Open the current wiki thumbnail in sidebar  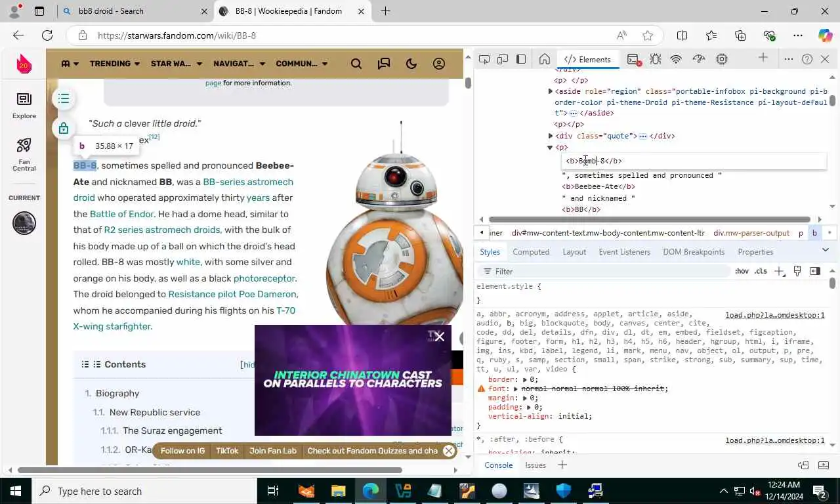[24, 223]
